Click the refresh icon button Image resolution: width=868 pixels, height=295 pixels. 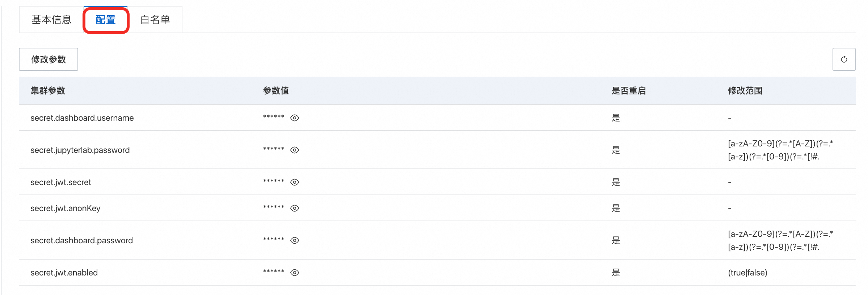(x=844, y=59)
